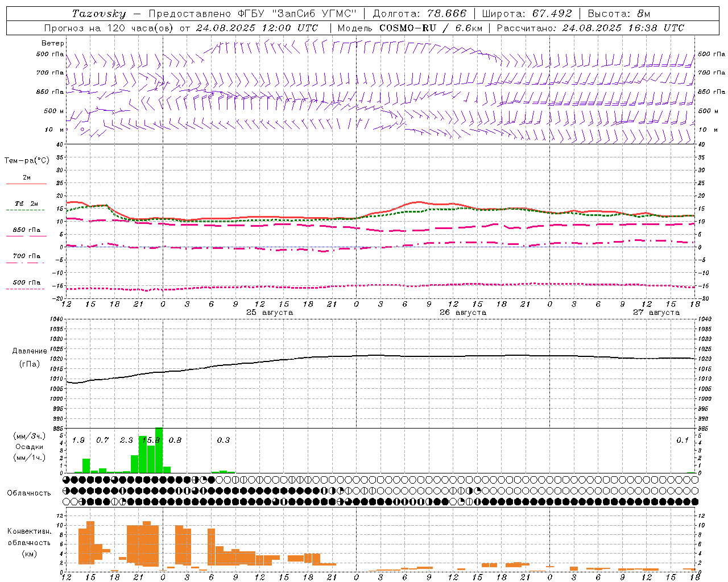The image size is (728, 582).
Task: Click the tallest green precipitation bar
Action: coord(159,450)
